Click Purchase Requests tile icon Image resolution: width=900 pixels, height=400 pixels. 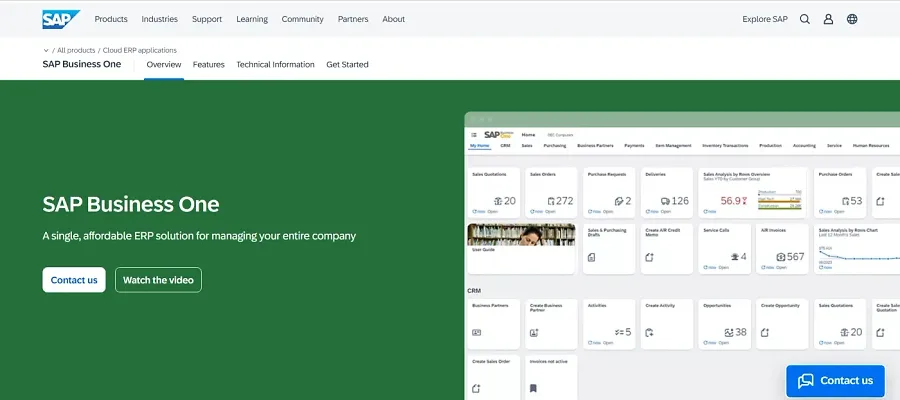point(619,201)
